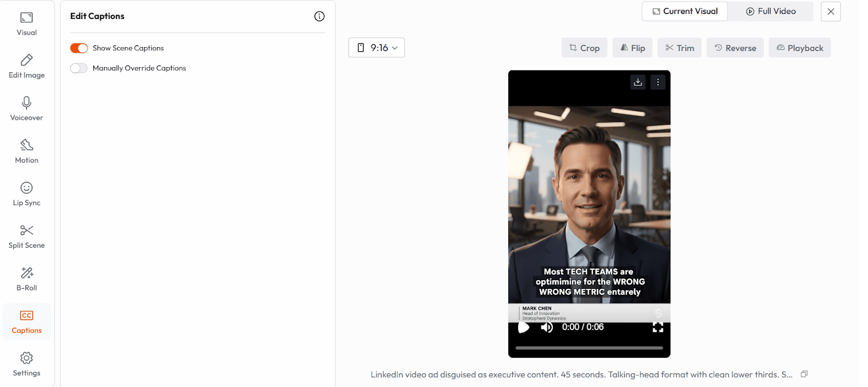The width and height of the screenshot is (868, 387).
Task: Open the 9:16 aspect ratio dropdown
Action: point(376,48)
